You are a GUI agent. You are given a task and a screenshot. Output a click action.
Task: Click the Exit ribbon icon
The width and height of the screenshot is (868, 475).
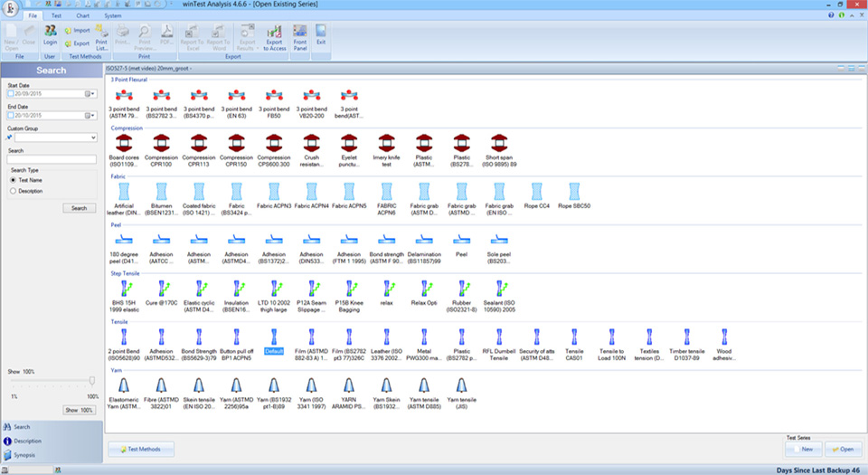click(x=321, y=35)
